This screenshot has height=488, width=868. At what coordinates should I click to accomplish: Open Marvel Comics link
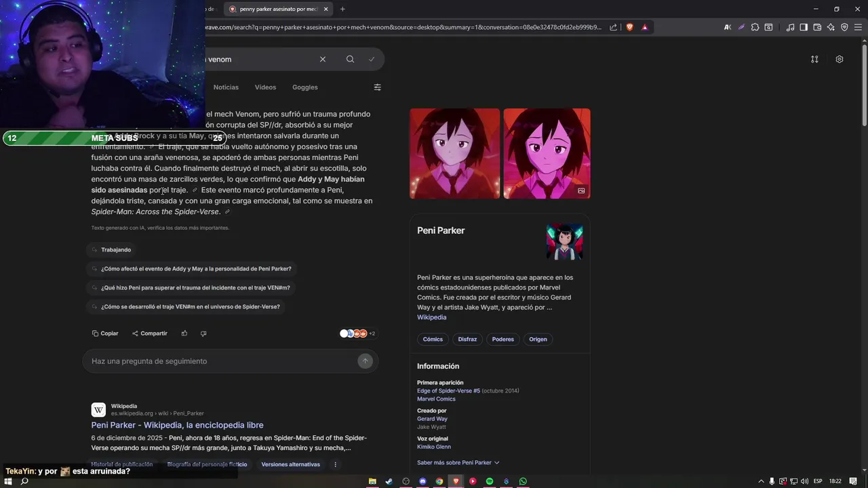click(436, 399)
